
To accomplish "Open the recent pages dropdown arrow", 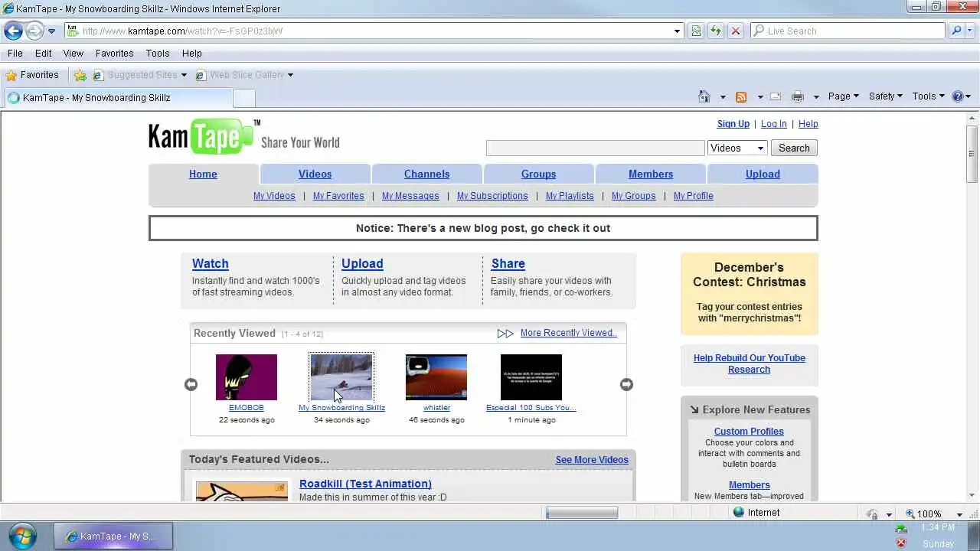I will pos(51,31).
